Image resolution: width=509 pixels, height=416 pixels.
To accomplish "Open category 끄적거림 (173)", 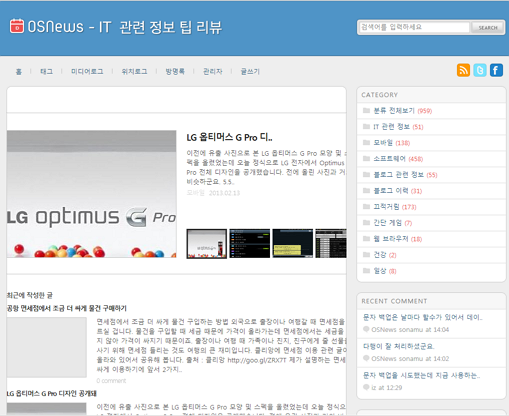I will coord(395,206).
